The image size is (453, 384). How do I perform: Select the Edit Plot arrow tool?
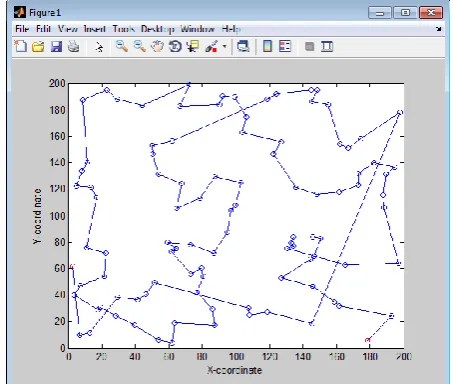[99, 47]
